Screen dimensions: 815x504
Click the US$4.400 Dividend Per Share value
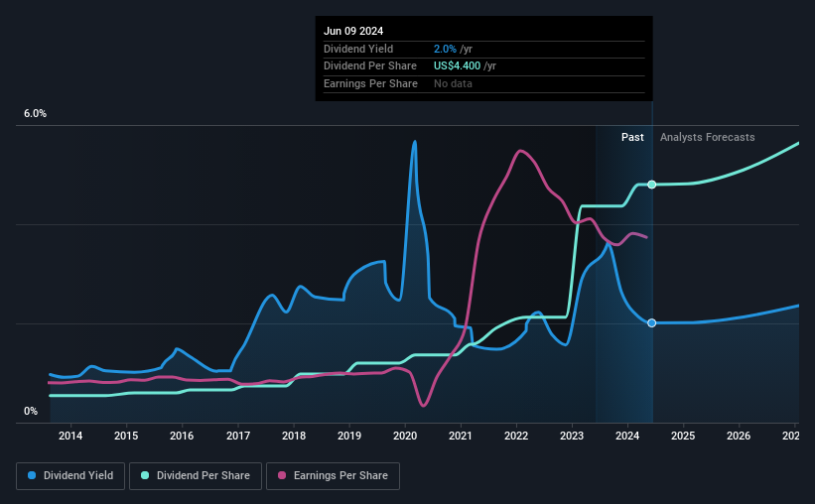click(457, 66)
